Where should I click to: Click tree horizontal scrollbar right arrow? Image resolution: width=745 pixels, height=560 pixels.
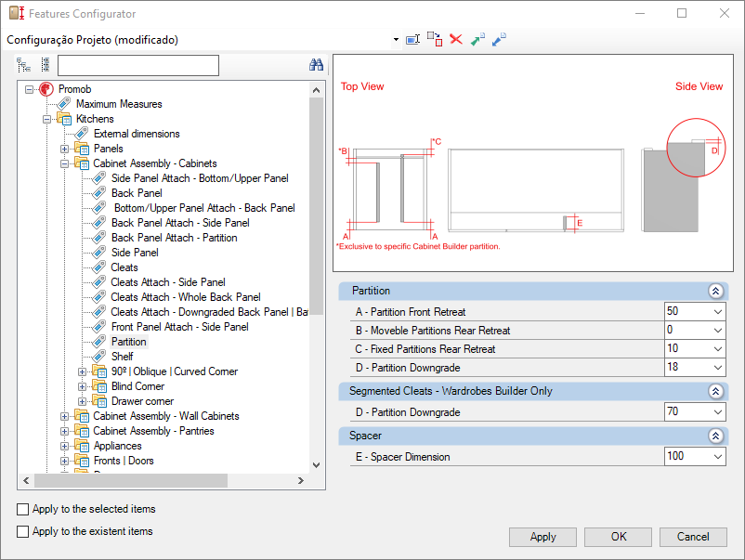pos(301,481)
